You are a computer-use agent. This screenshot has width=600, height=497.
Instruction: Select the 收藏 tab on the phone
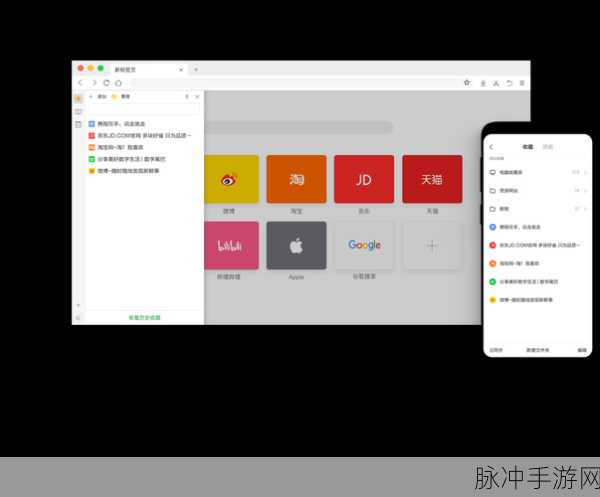[528, 147]
